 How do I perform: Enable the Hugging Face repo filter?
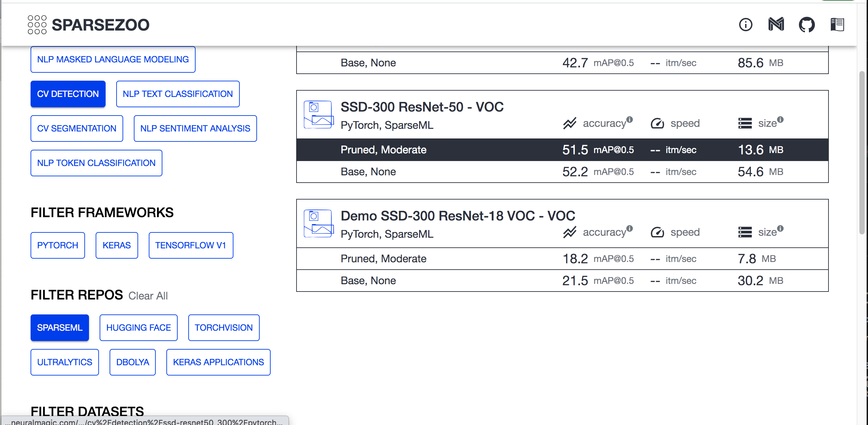(138, 328)
